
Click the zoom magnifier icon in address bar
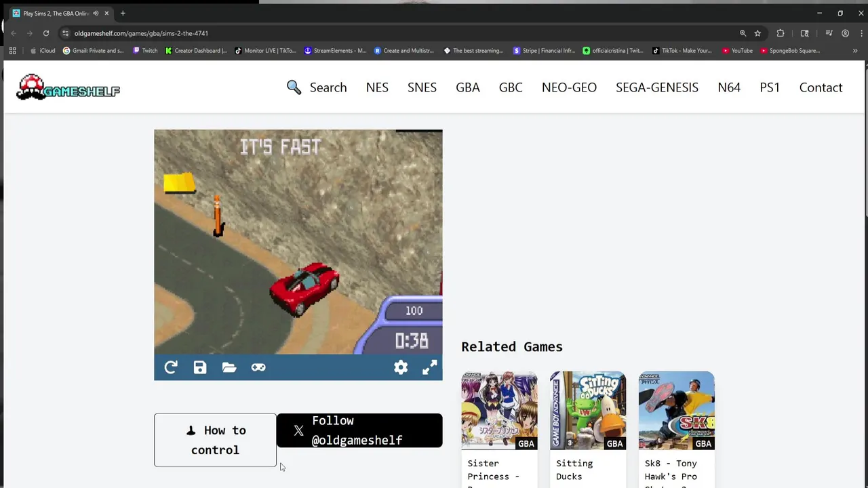[743, 33]
